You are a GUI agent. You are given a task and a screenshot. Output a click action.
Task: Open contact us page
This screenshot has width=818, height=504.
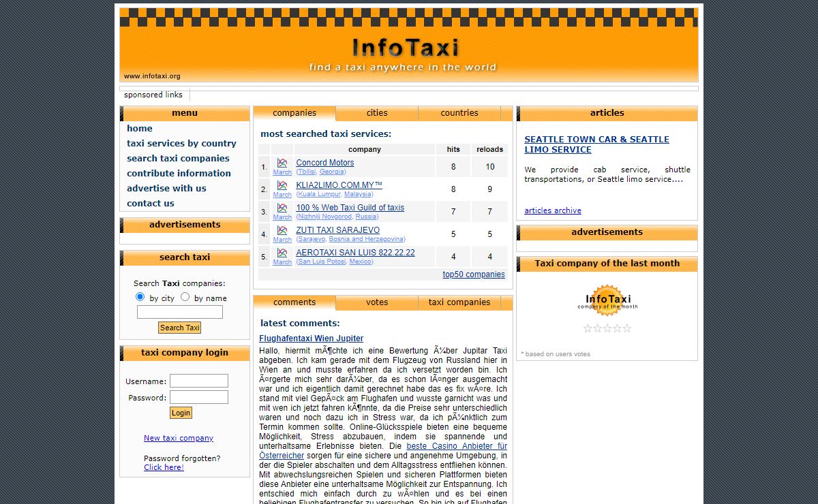(151, 203)
